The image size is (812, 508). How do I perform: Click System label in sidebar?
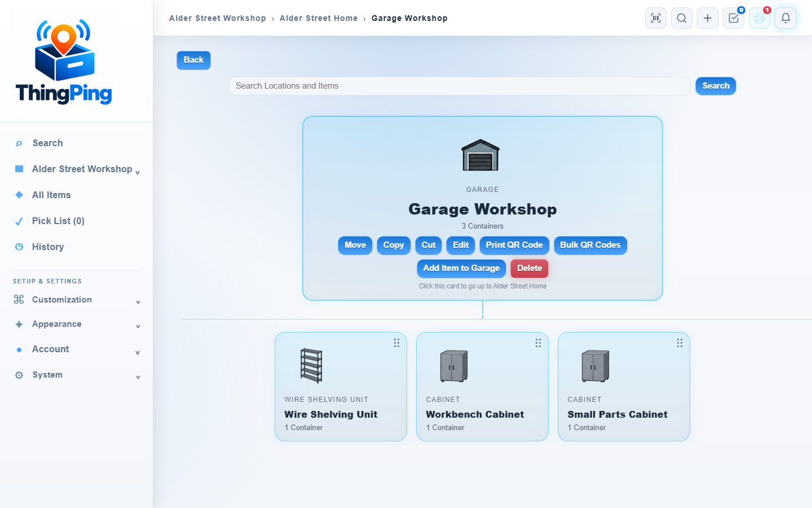pyautogui.click(x=47, y=375)
